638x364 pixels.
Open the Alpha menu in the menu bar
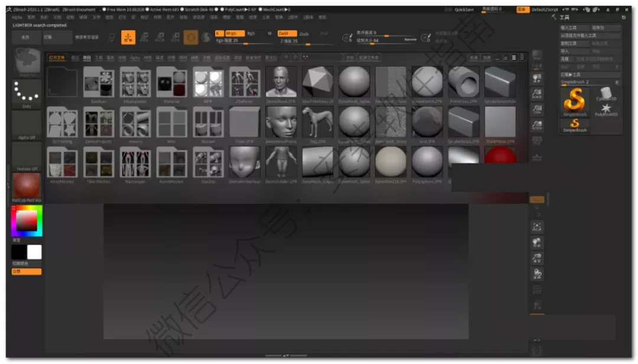17,18
